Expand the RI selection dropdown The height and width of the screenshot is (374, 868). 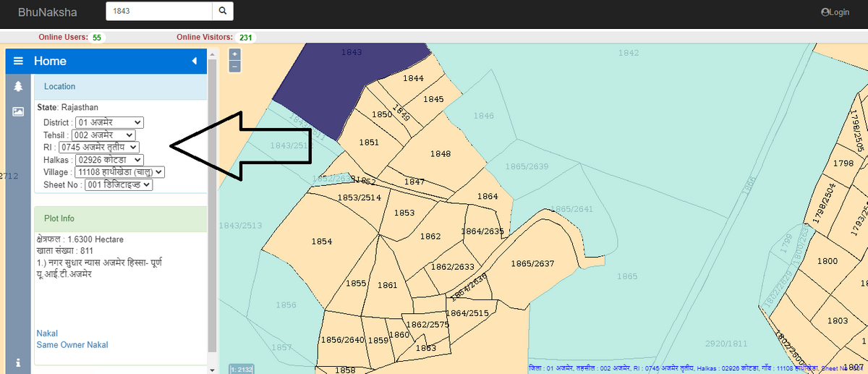pos(99,147)
